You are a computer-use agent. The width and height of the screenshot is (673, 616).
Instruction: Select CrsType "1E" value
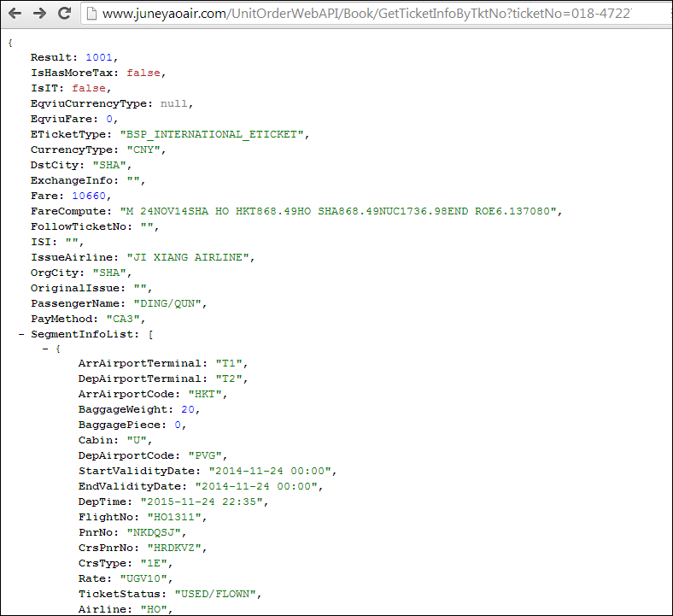click(x=154, y=564)
